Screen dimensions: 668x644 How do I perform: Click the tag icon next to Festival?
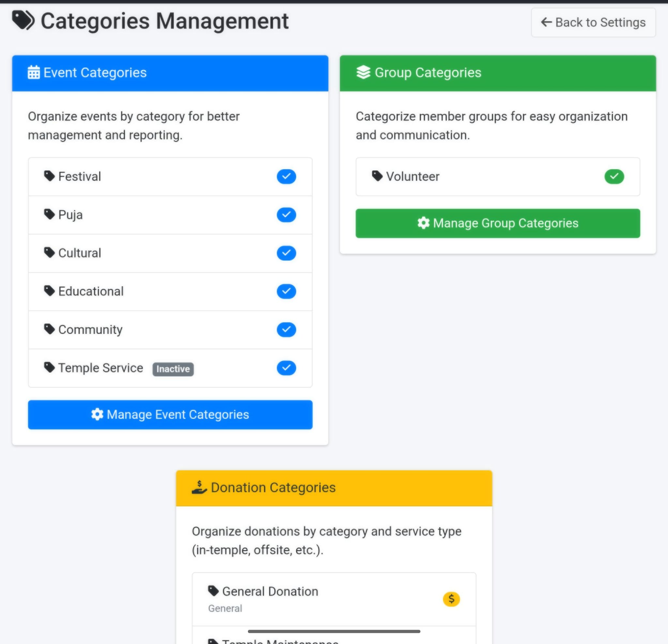(50, 176)
